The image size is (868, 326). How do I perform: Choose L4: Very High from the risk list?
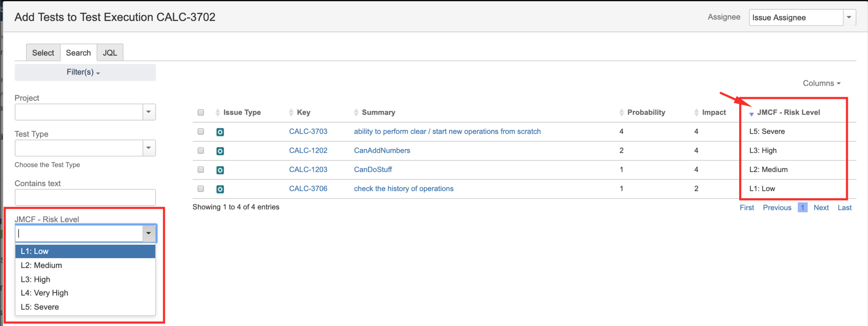(85, 293)
